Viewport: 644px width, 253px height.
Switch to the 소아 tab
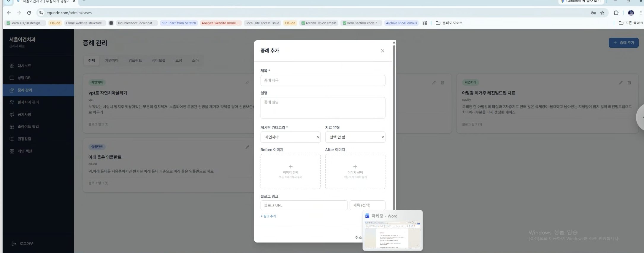pos(195,60)
